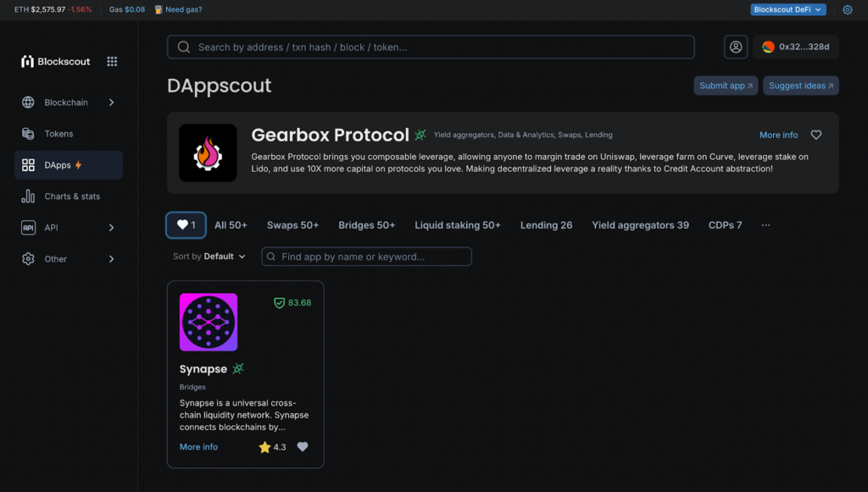The width and height of the screenshot is (868, 492).
Task: Favorite the Synapse app with the heart
Action: [x=303, y=446]
